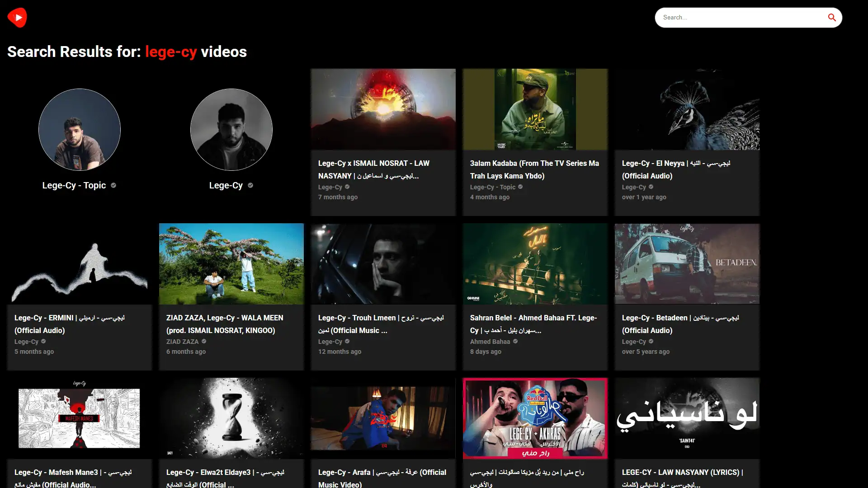Open Lege-Cy - Elwa2t Eldaye3 title
The height and width of the screenshot is (488, 868).
[225, 478]
